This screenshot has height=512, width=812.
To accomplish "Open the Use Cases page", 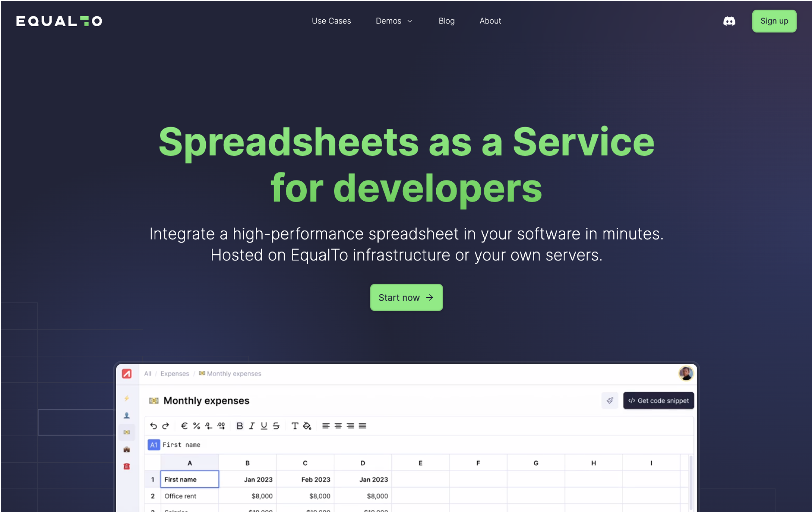I will pos(331,21).
